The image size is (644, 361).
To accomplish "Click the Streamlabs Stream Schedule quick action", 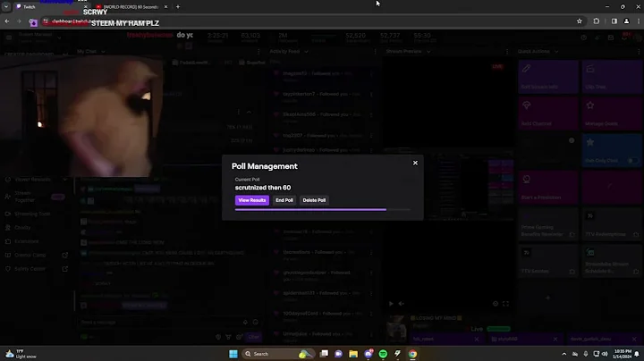I will 612,261.
